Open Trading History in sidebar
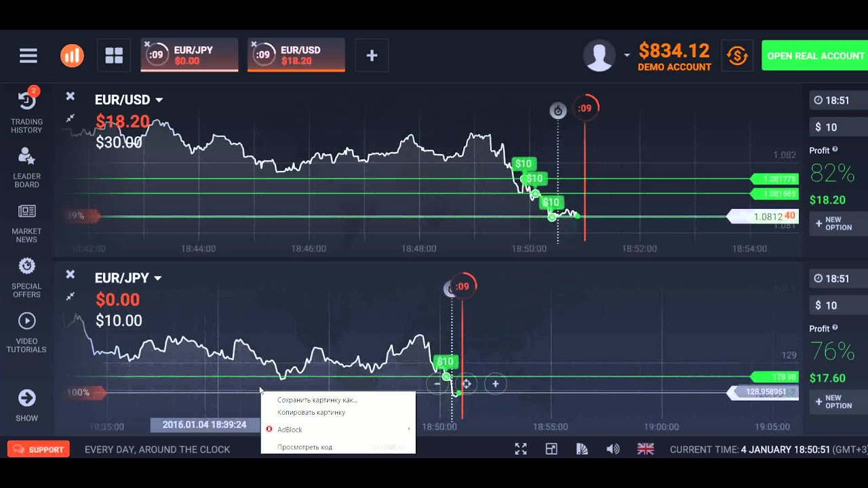 (x=26, y=112)
